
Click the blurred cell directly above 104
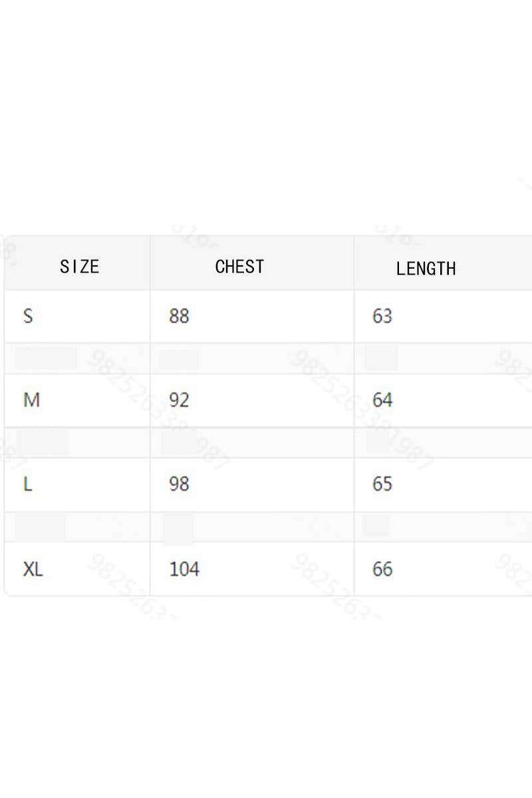pyautogui.click(x=178, y=527)
